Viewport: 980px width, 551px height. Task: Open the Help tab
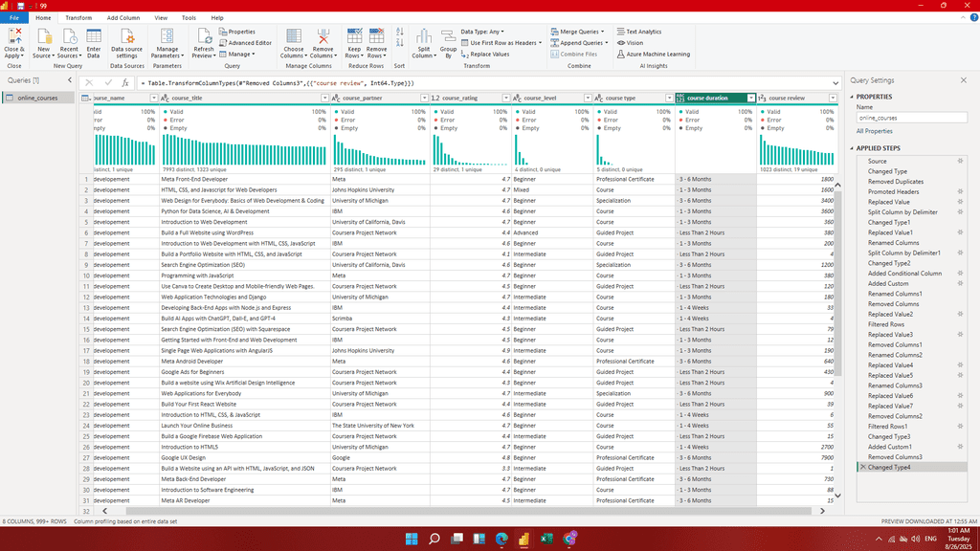tap(217, 18)
